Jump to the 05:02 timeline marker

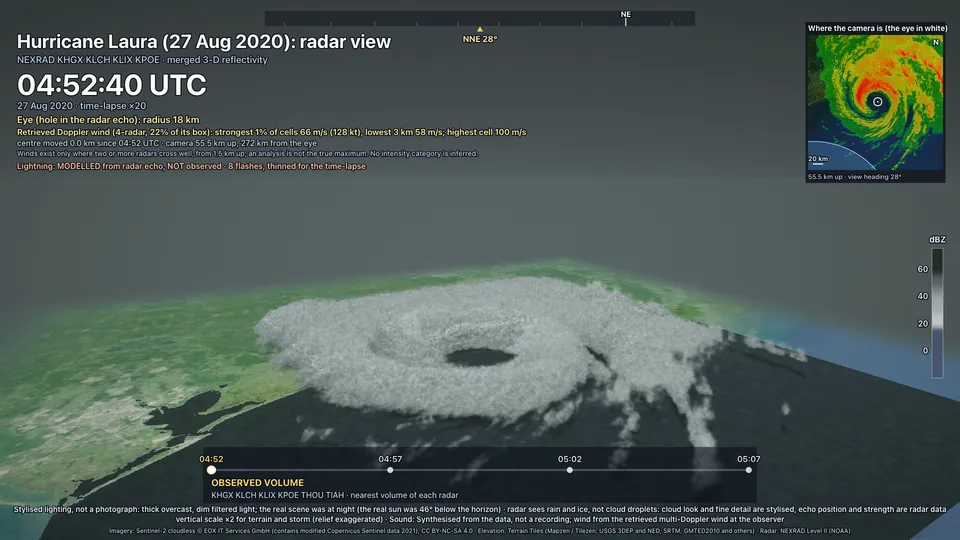569,470
